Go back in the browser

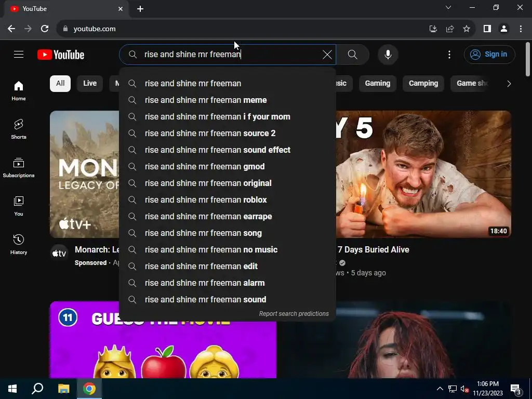click(11, 29)
